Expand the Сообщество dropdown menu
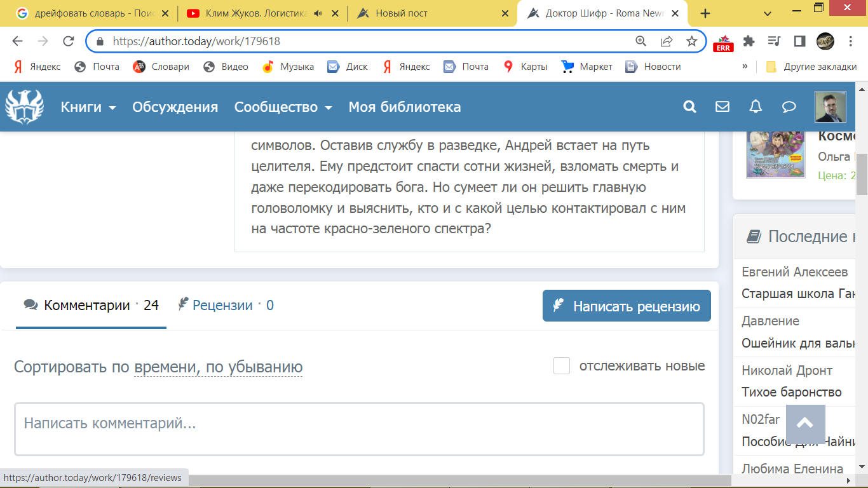The width and height of the screenshot is (868, 488). coord(283,107)
